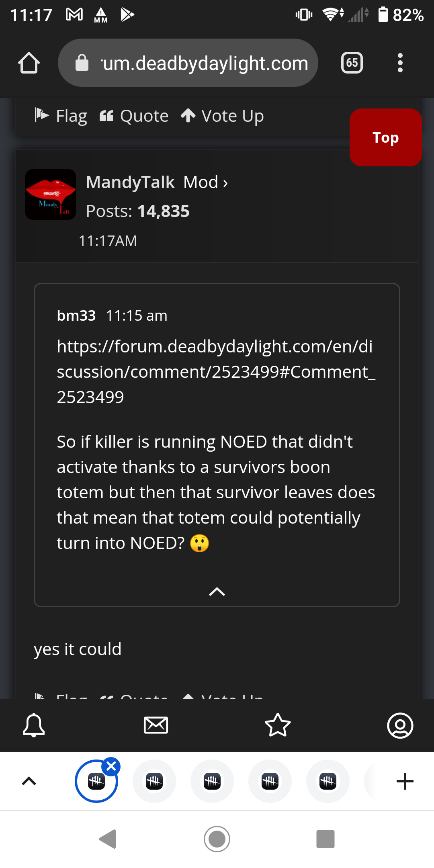This screenshot has width=434, height=868.
Task: Open the user profile icon
Action: point(400,725)
